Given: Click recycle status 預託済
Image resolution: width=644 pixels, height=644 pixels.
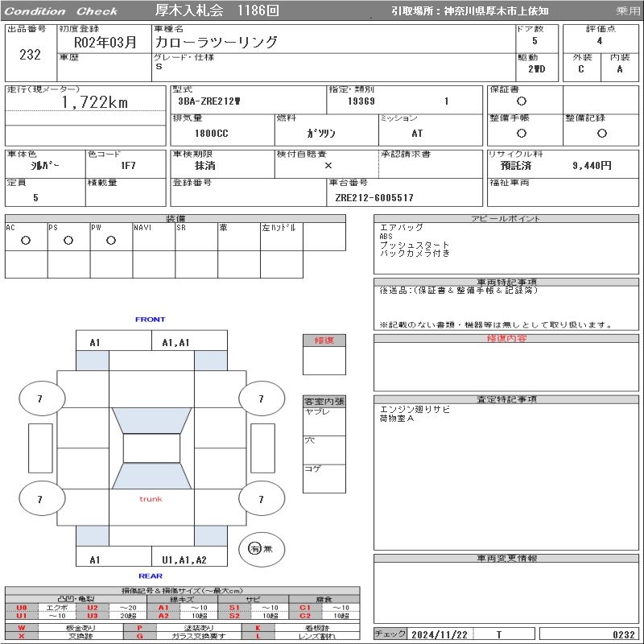Looking at the screenshot, I should pyautogui.click(x=516, y=166).
